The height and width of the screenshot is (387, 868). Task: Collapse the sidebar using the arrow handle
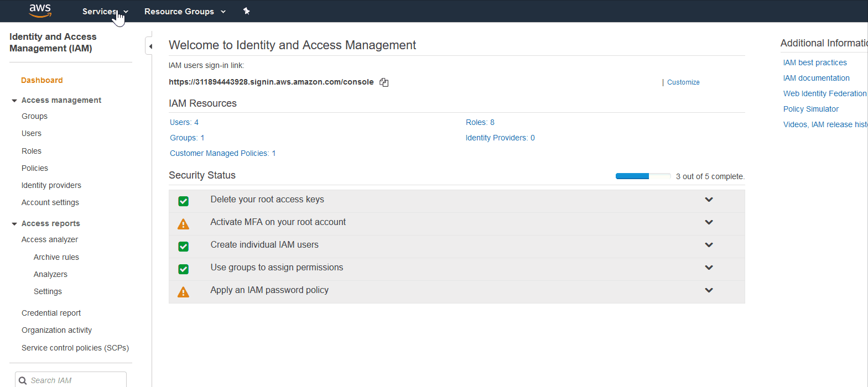150,46
